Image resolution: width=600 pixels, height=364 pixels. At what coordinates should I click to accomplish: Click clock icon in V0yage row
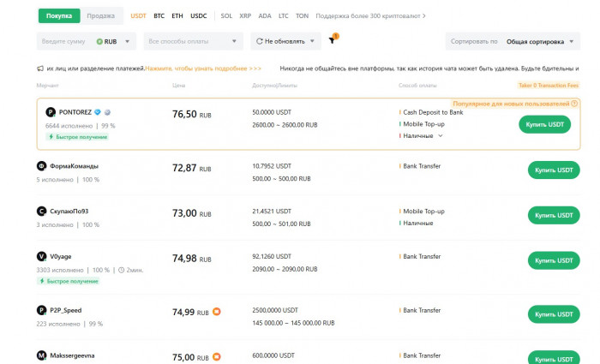click(122, 270)
